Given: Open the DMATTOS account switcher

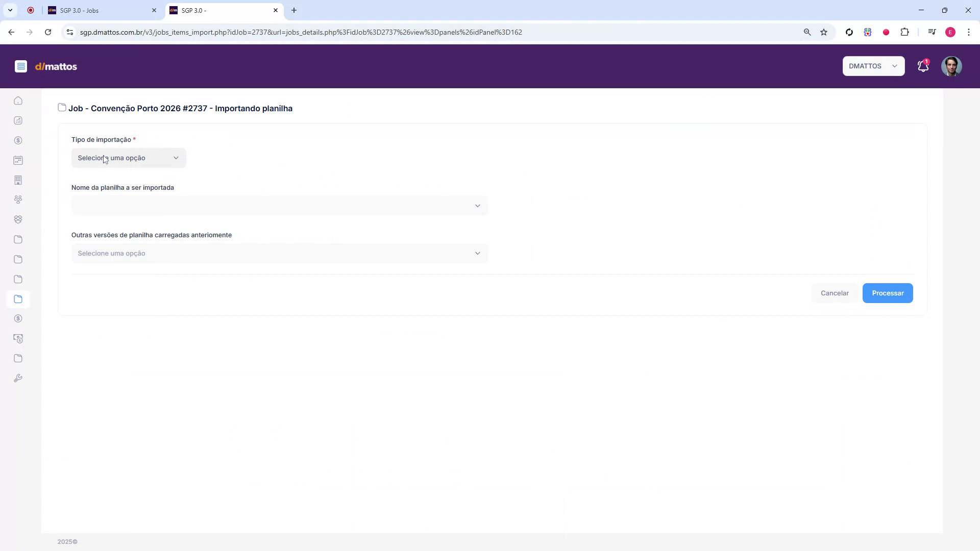Looking at the screenshot, I should click(x=873, y=66).
